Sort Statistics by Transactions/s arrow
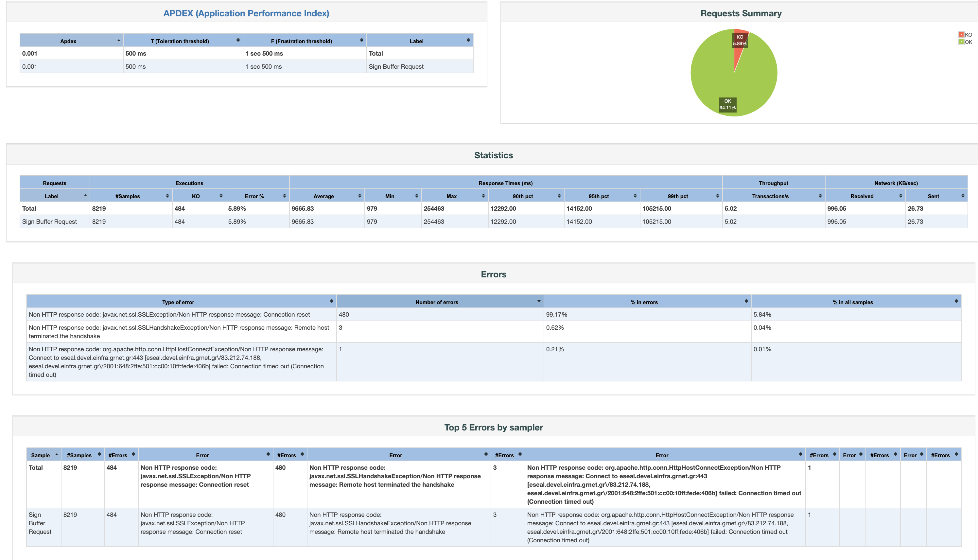Screen dimensions: 978x560 point(820,196)
